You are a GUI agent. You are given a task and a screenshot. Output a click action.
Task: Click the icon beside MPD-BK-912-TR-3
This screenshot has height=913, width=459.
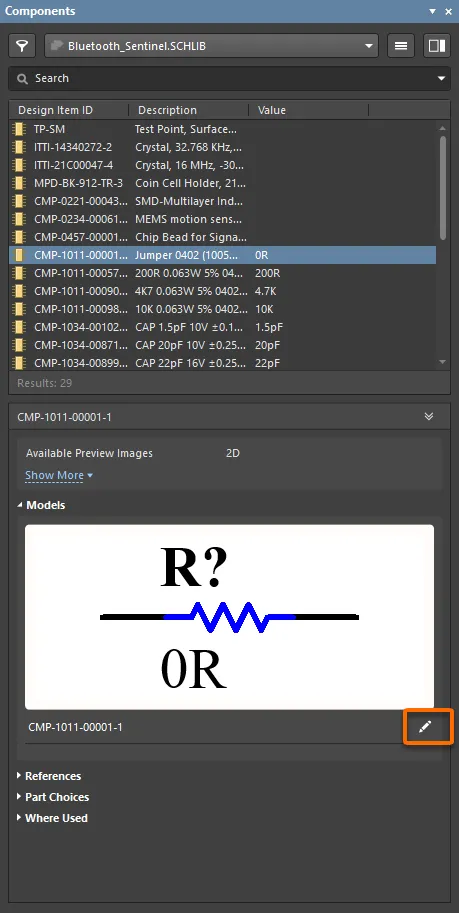click(x=19, y=183)
